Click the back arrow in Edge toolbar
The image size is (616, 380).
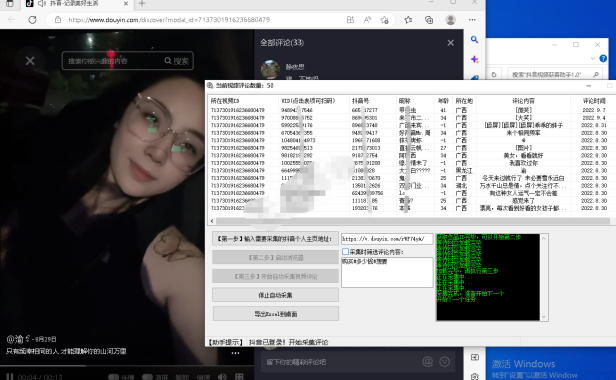click(x=12, y=20)
